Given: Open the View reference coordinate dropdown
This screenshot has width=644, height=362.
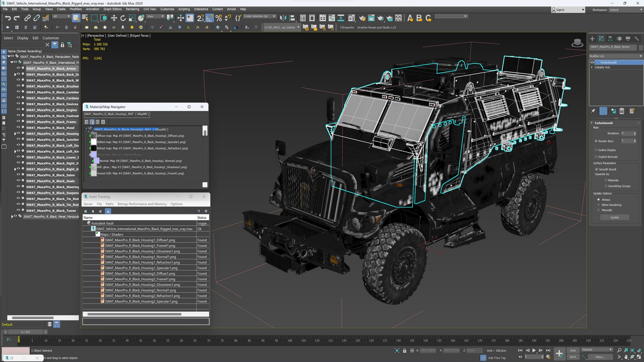Looking at the screenshot, I should coord(155,16).
